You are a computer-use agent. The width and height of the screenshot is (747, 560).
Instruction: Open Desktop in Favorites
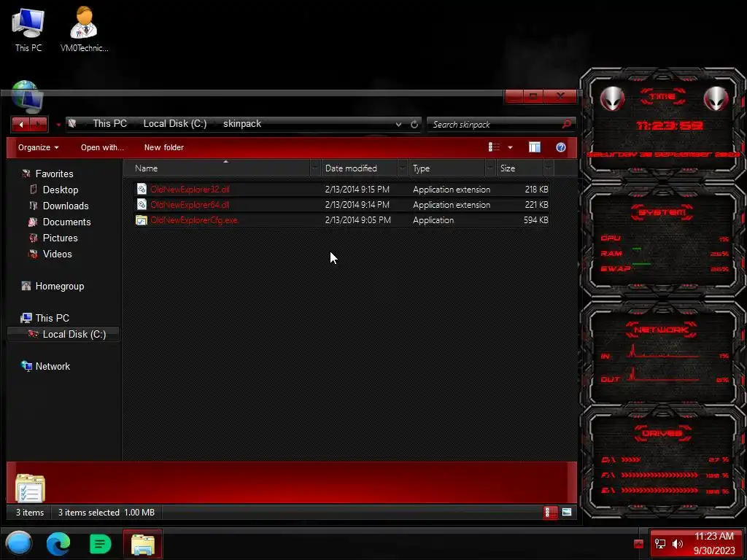tap(54, 190)
